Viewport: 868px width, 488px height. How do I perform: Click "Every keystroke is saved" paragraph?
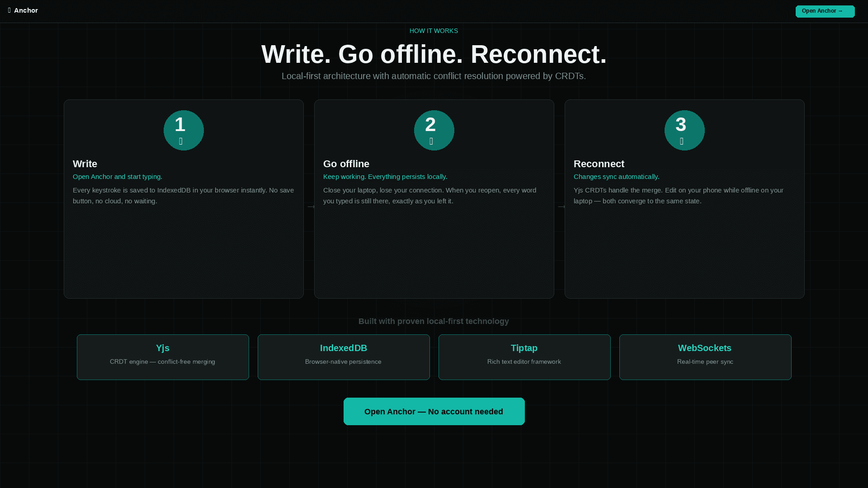tap(184, 196)
